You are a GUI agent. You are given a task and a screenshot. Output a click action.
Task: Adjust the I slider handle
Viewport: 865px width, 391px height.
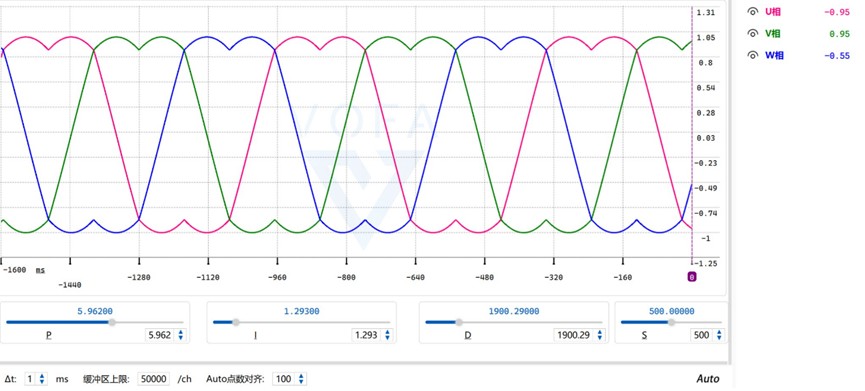pos(236,323)
